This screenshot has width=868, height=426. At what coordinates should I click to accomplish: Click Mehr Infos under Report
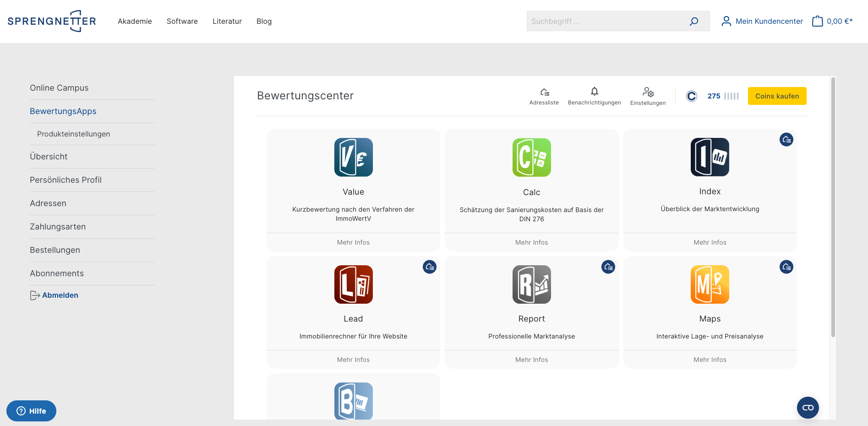click(x=531, y=360)
